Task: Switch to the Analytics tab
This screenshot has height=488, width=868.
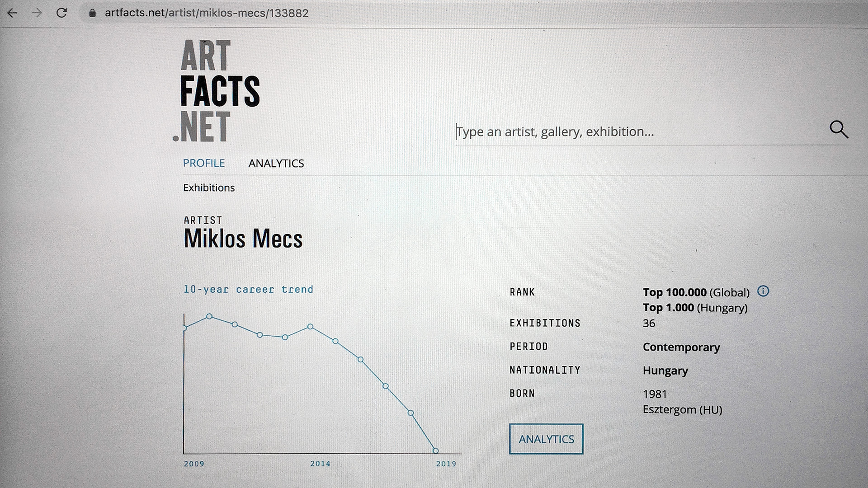Action: click(x=276, y=164)
